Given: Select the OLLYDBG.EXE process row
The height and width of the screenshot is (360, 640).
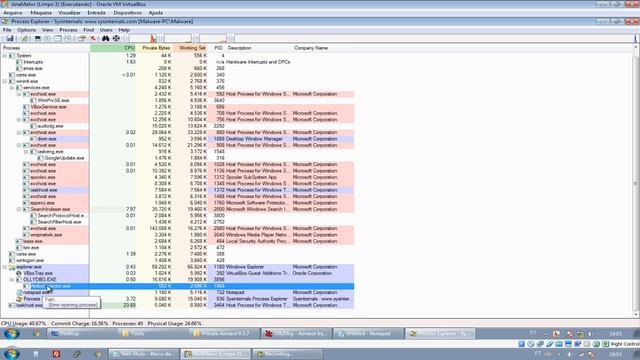Looking at the screenshot, I should 177,280.
